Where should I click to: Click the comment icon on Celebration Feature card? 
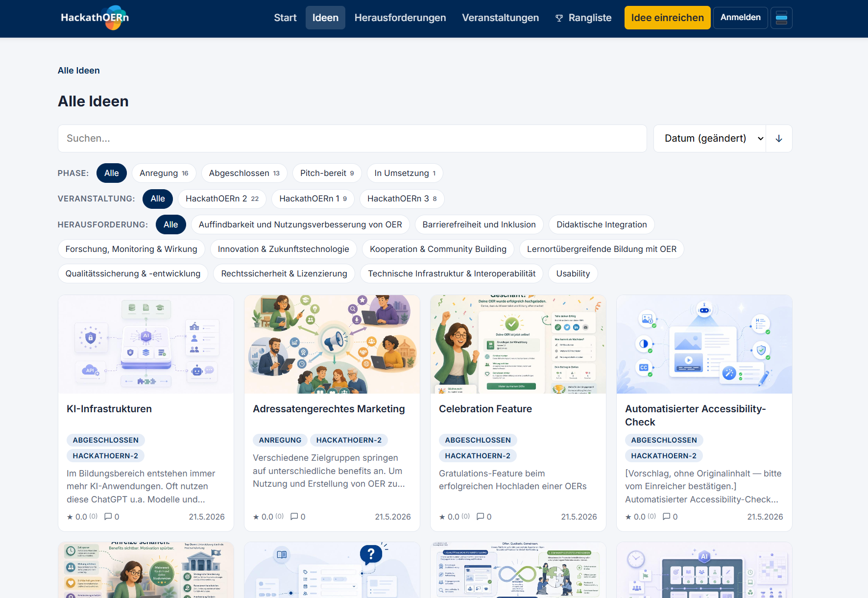[x=481, y=517]
